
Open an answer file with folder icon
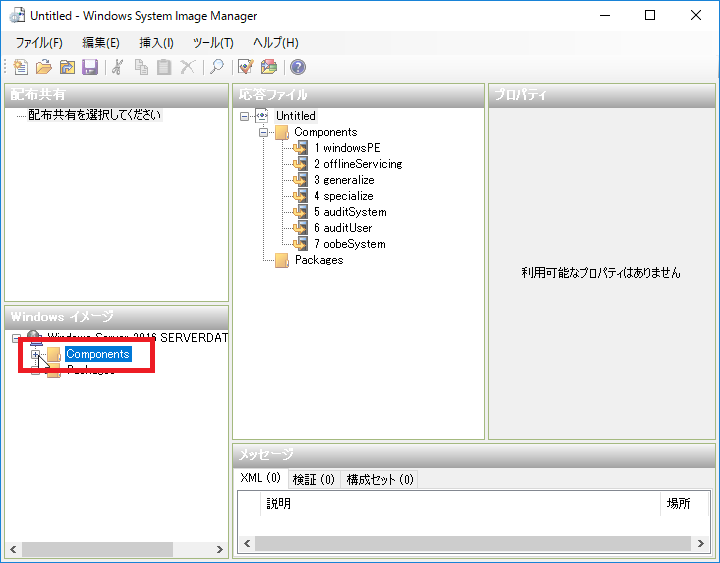tap(44, 67)
